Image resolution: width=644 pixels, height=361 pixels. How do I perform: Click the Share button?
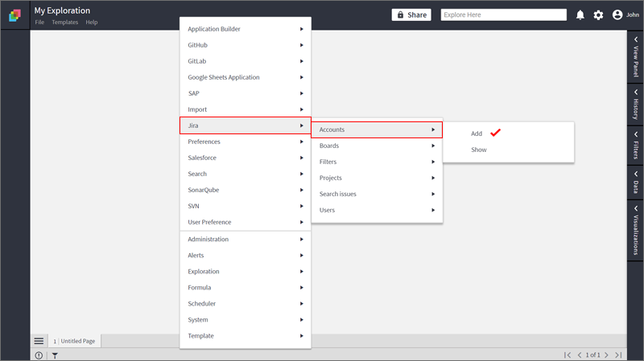pos(411,14)
